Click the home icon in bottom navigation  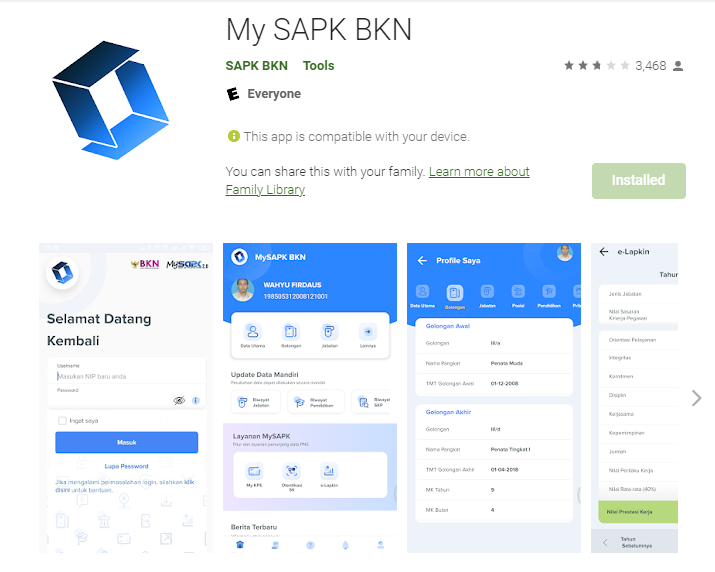point(240,545)
